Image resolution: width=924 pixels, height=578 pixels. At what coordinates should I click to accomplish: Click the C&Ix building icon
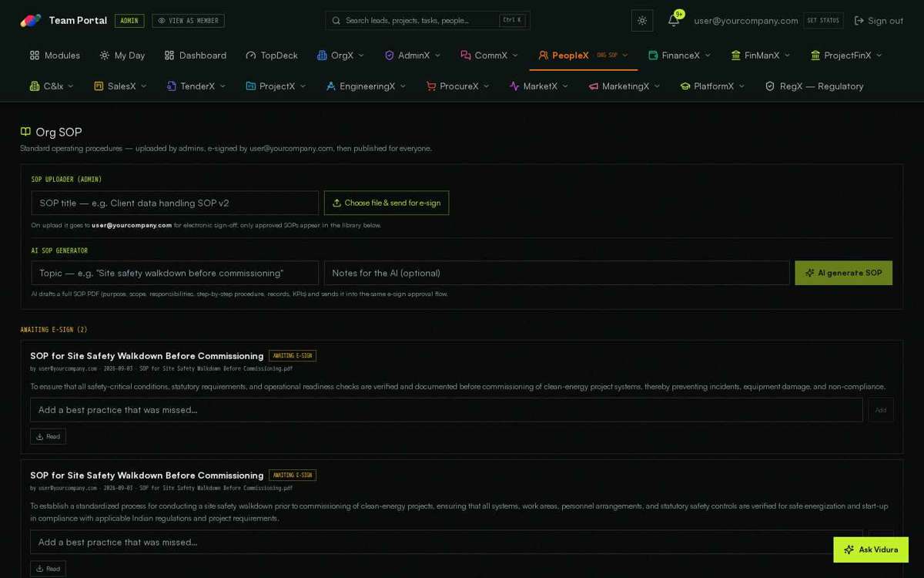click(x=35, y=86)
